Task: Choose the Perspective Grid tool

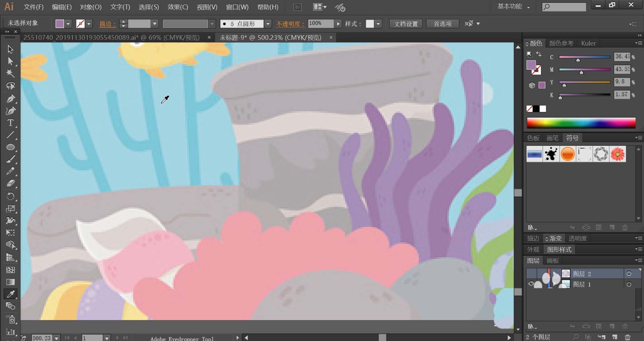Action: (x=10, y=257)
